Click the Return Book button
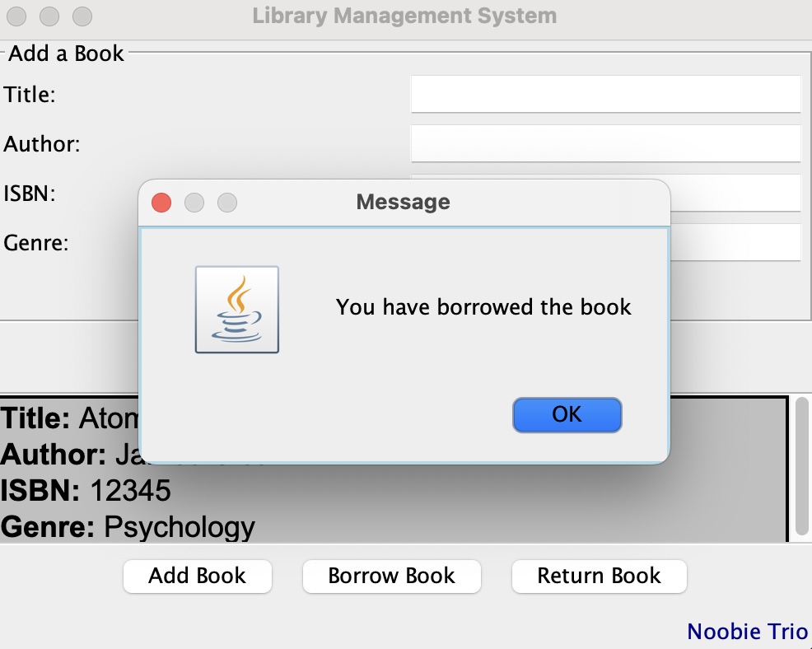 click(x=600, y=576)
